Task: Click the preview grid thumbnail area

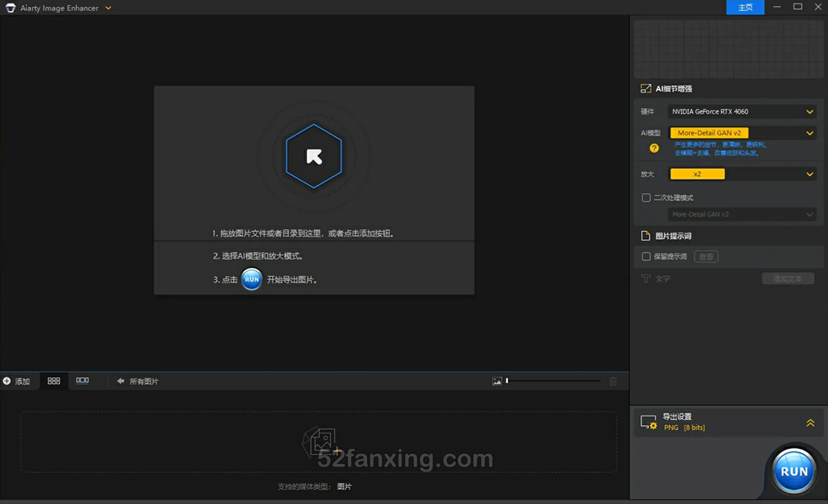Action: [728, 48]
